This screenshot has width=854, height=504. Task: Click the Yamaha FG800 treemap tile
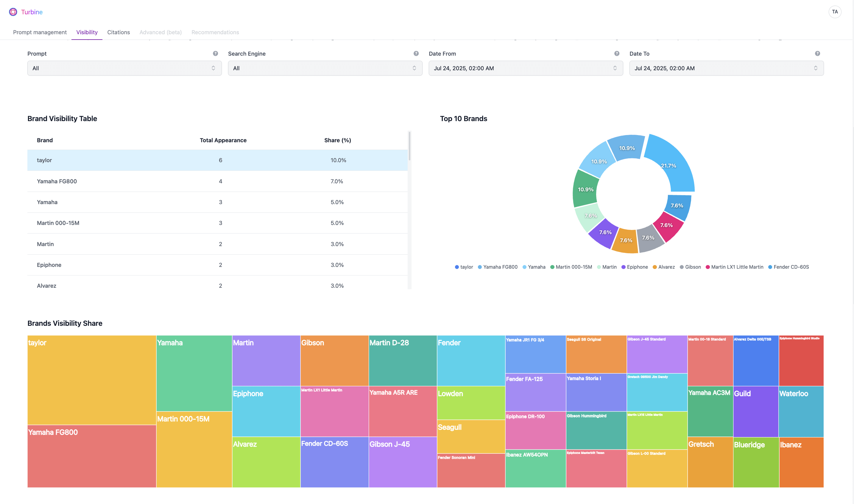92,456
